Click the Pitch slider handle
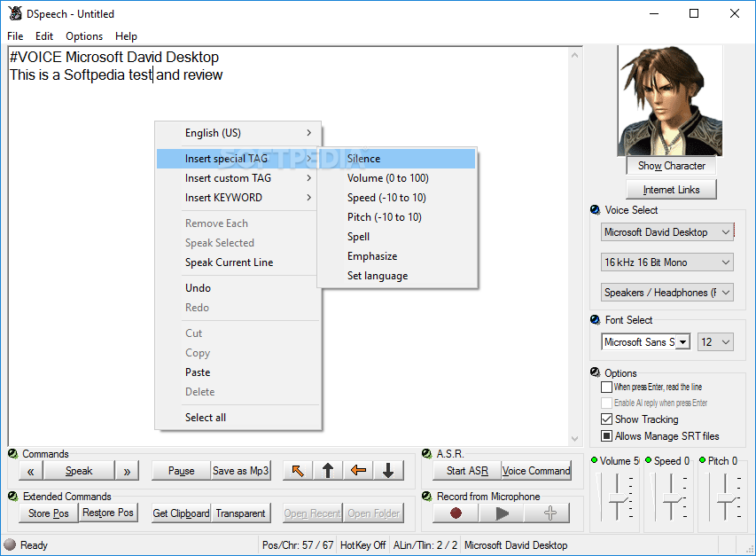Screen dimensions: 756x556 click(725, 499)
